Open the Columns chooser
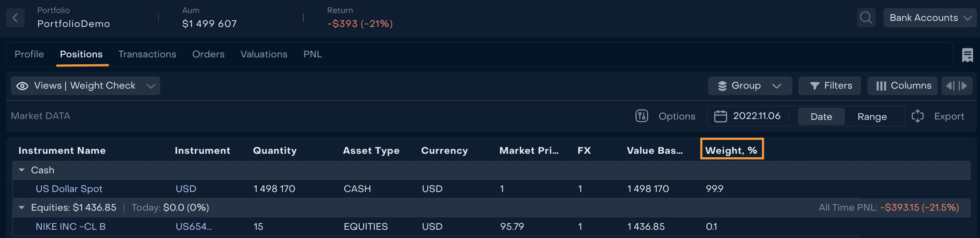 (903, 86)
